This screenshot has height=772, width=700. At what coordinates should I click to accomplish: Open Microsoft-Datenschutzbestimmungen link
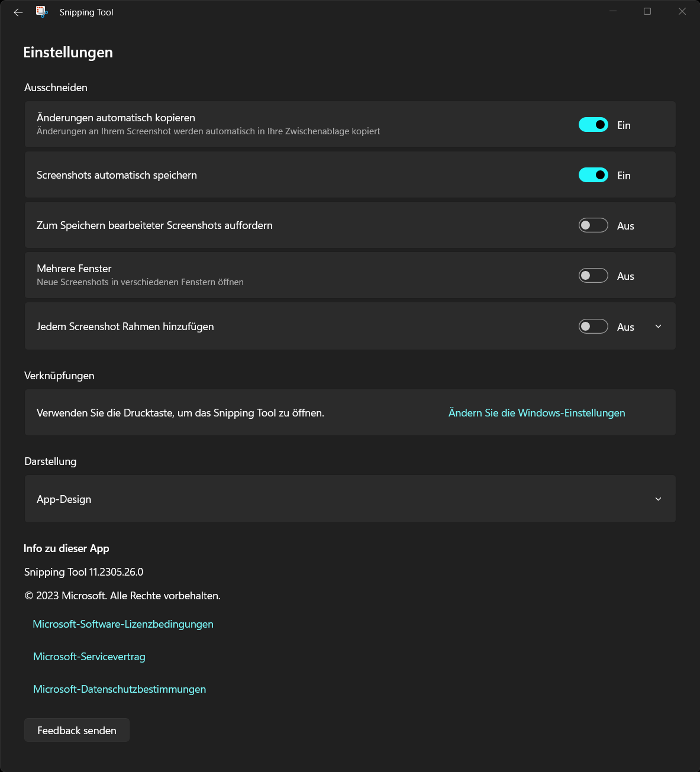(x=120, y=689)
